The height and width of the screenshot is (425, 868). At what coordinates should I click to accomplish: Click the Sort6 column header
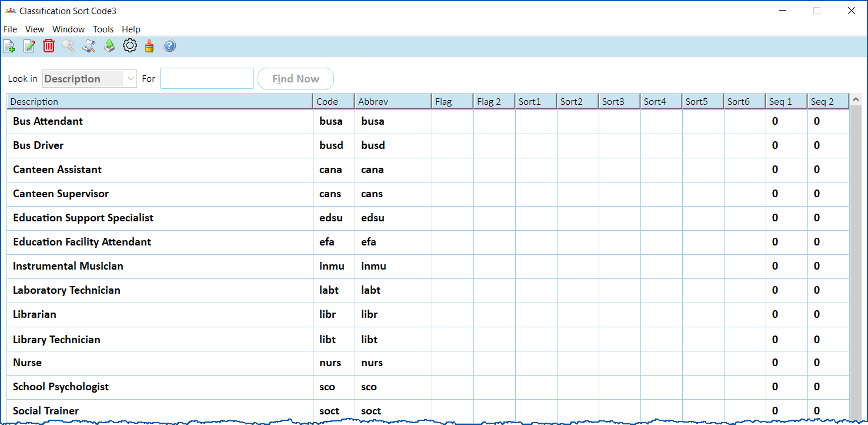pos(745,101)
